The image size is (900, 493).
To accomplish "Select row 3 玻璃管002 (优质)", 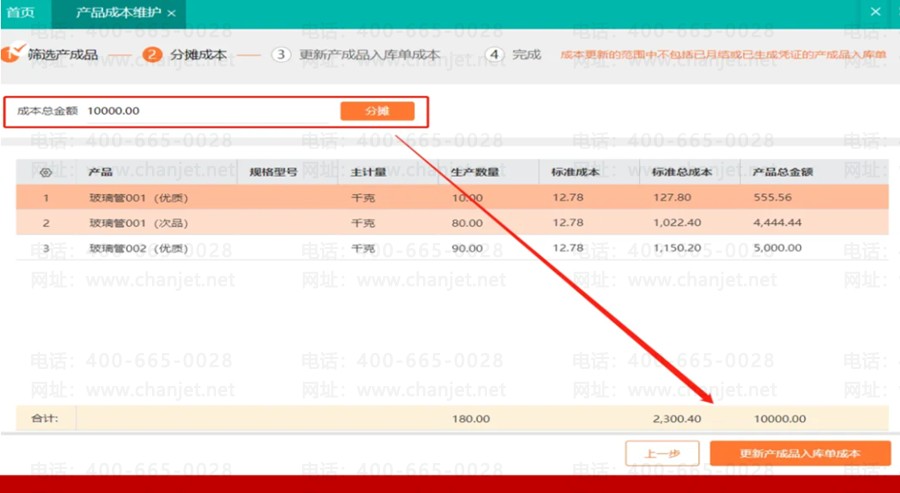I will pyautogui.click(x=452, y=248).
